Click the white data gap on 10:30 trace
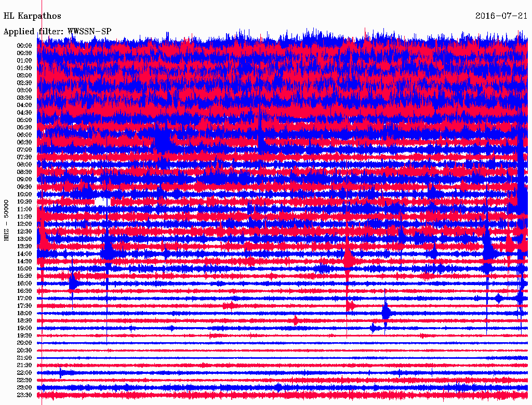The width and height of the screenshot is (532, 405). (x=98, y=201)
